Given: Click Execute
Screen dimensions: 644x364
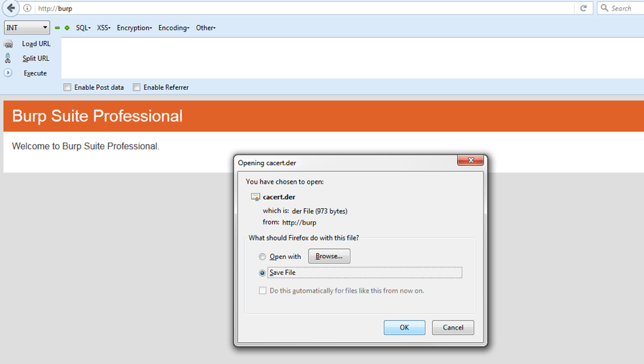Looking at the screenshot, I should pyautogui.click(x=35, y=73).
